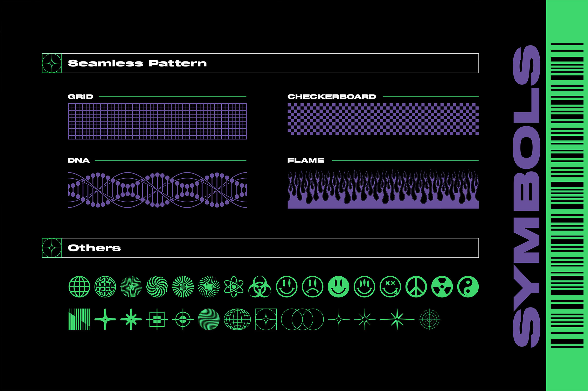The image size is (588, 391).
Task: Select the purple checkerboard pattern swatch
Action: pos(383,119)
